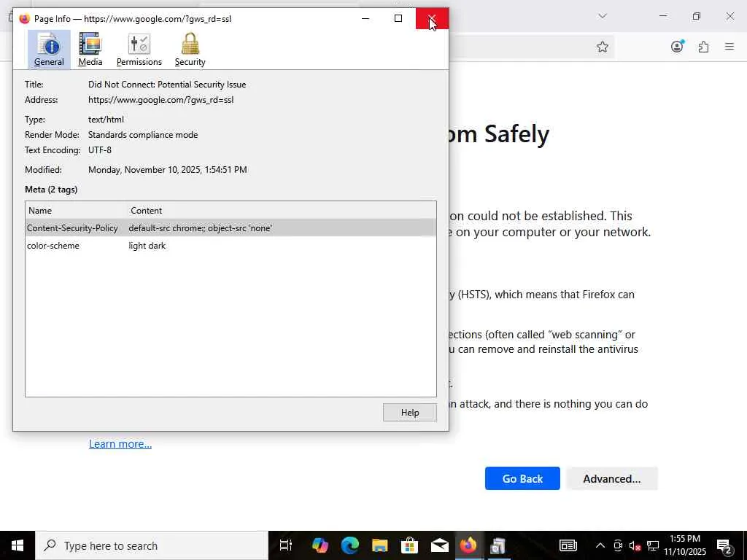This screenshot has width=747, height=560.
Task: Open Task View on the taskbar
Action: click(286, 545)
